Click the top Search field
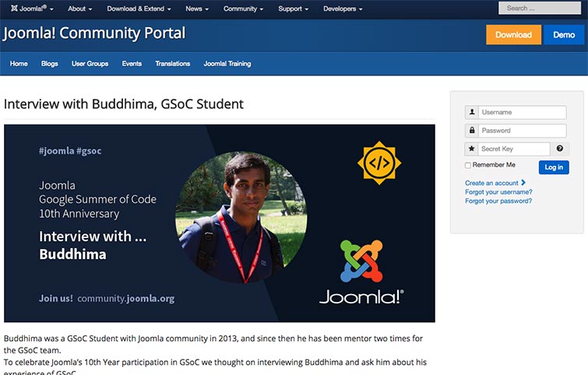 tap(540, 9)
